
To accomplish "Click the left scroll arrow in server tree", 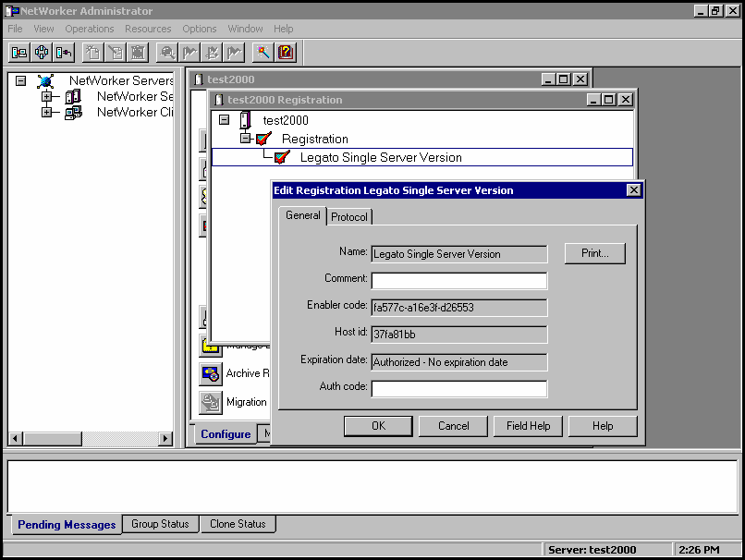I will tap(15, 438).
